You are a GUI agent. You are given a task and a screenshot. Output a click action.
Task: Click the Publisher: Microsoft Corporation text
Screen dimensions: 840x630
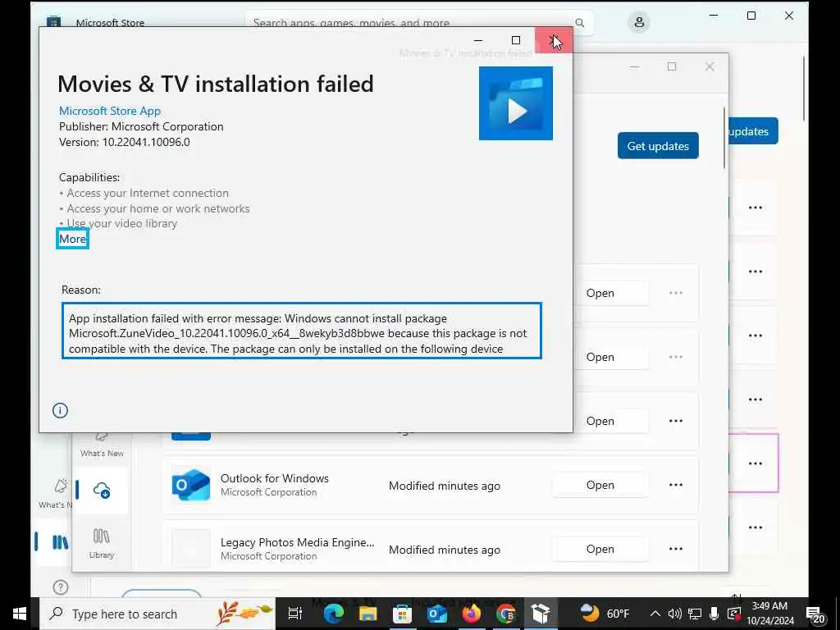141,126
